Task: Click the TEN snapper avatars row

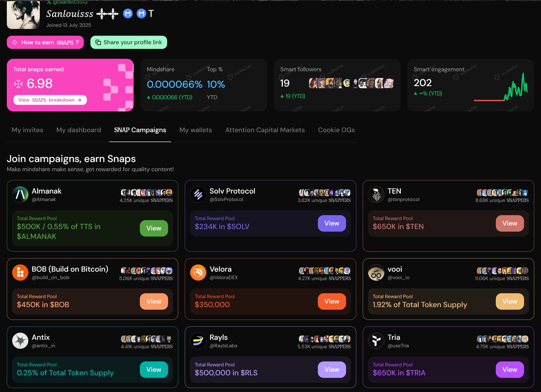Action: coord(503,193)
